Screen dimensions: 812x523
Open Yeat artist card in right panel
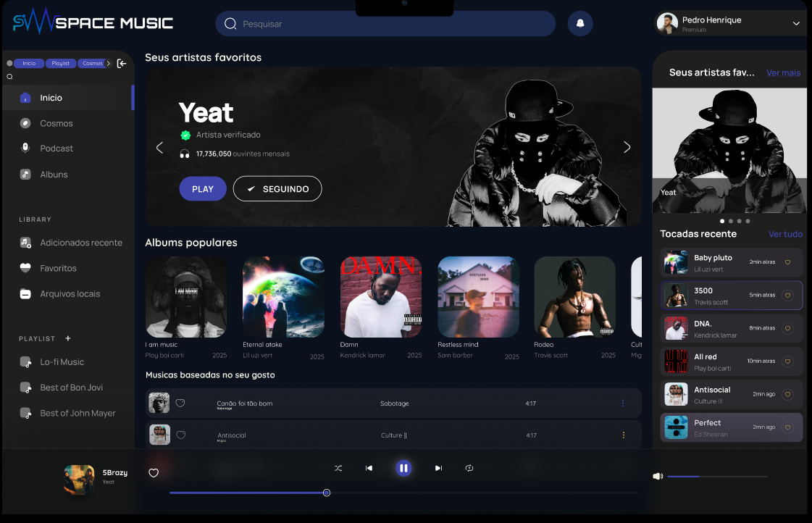click(729, 150)
